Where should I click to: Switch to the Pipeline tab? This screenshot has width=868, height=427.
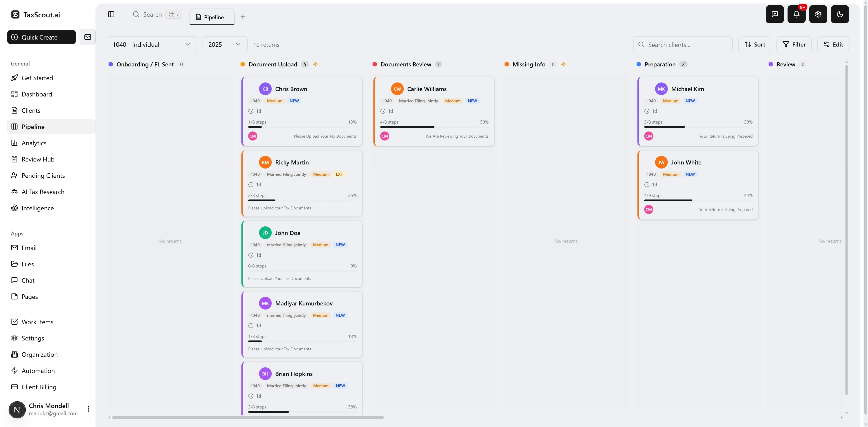tap(212, 17)
